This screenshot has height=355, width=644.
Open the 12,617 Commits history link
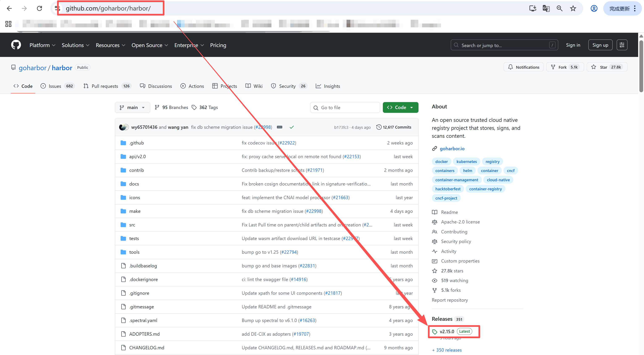click(x=394, y=127)
